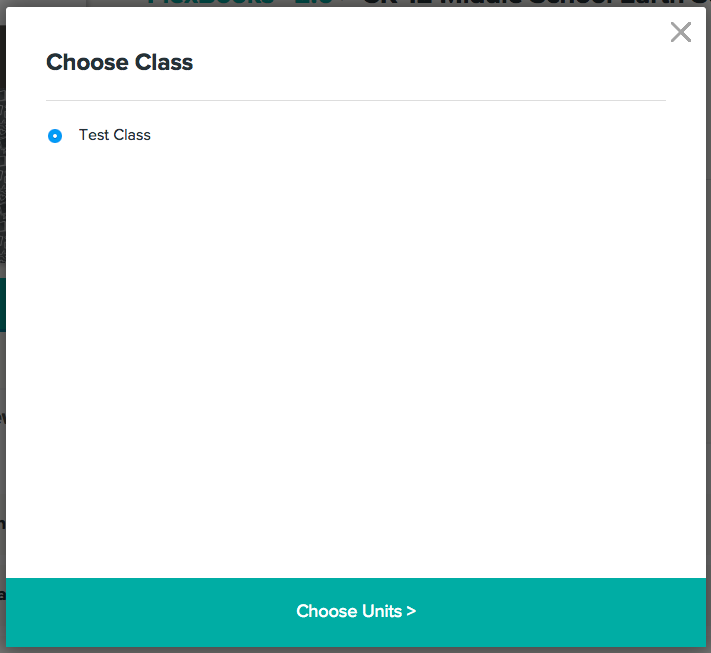Click the dark book thumbnail behind the dialog
Screen dimensions: 711x653
pyautogui.click(x=2, y=150)
